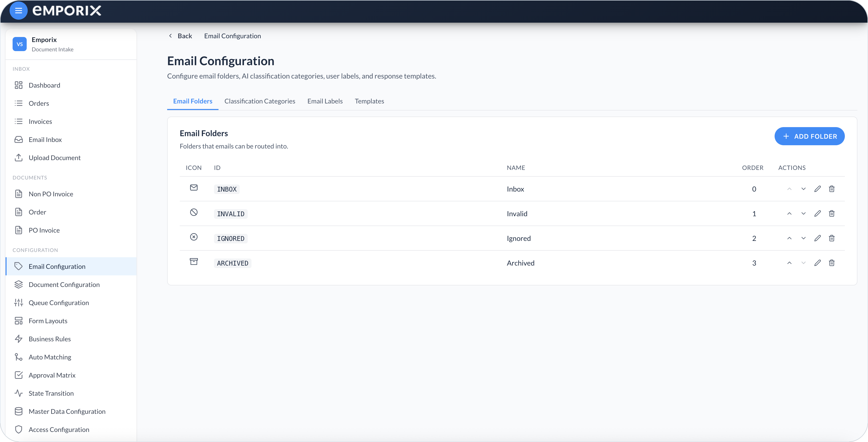The width and height of the screenshot is (868, 442).
Task: Edit the ARCHIVED folder with pencil icon
Action: 817,263
